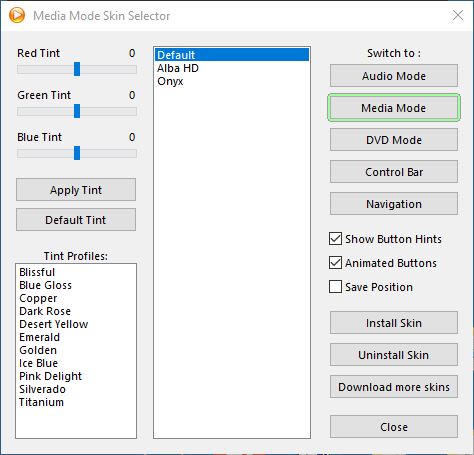Toggle the Show Button Hints checkbox

335,239
